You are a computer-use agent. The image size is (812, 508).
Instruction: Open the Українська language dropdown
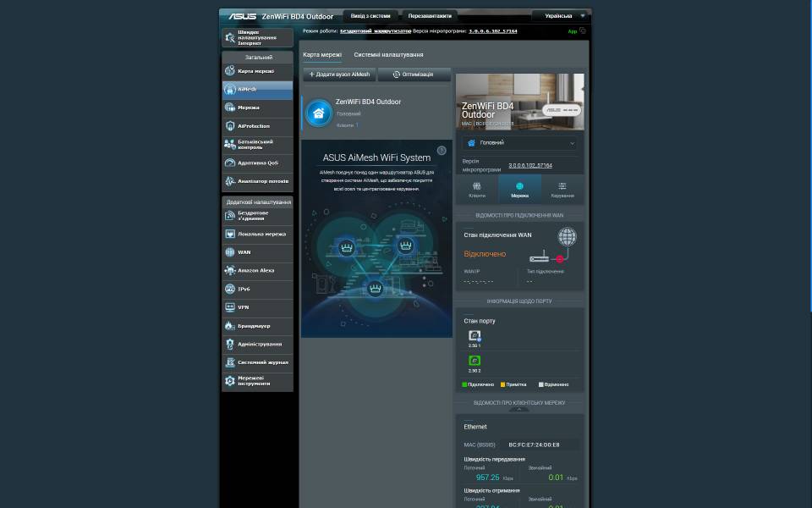click(x=558, y=16)
